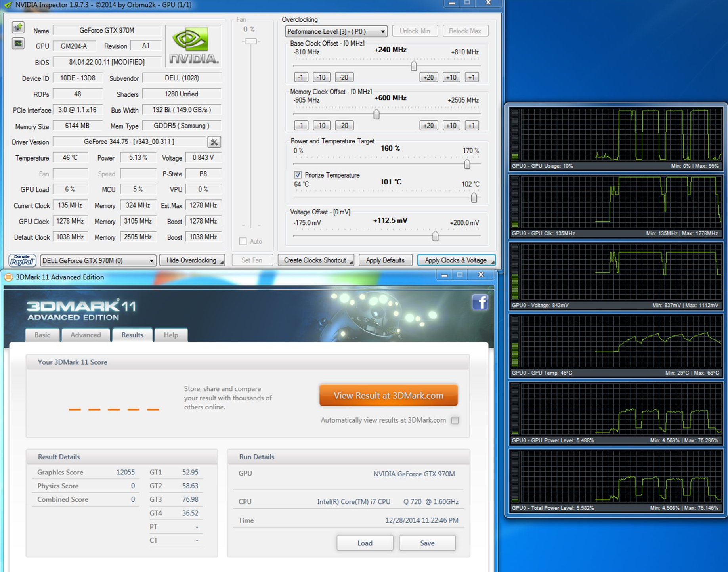Click Create Clocks Shortcut button
The image size is (728, 572).
pyautogui.click(x=316, y=260)
